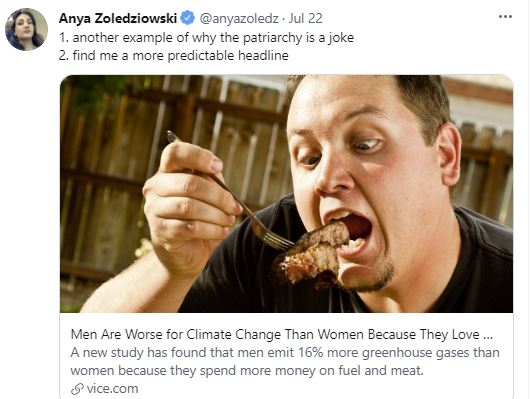Open the article preview image of man eating
531x399 pixels.
click(x=286, y=194)
